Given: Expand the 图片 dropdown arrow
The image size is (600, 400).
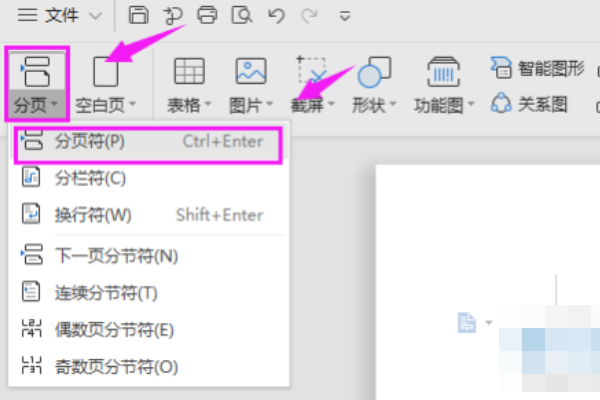Looking at the screenshot, I should pyautogui.click(x=270, y=104).
